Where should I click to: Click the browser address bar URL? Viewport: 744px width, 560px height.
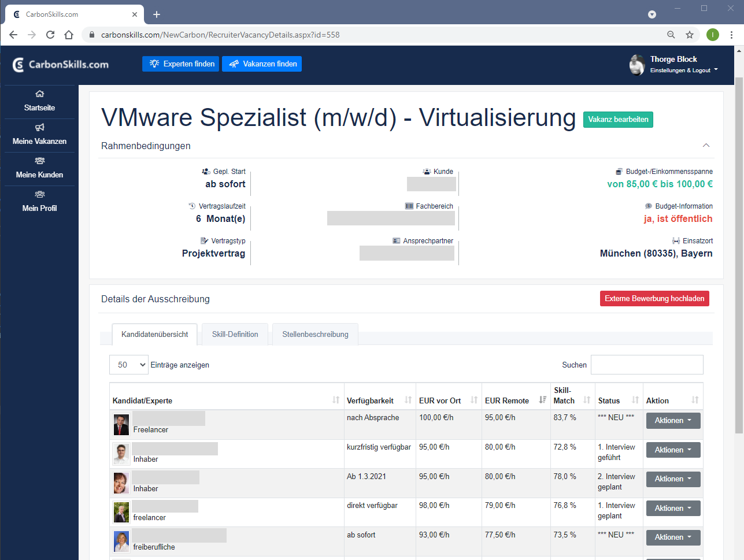pos(220,35)
